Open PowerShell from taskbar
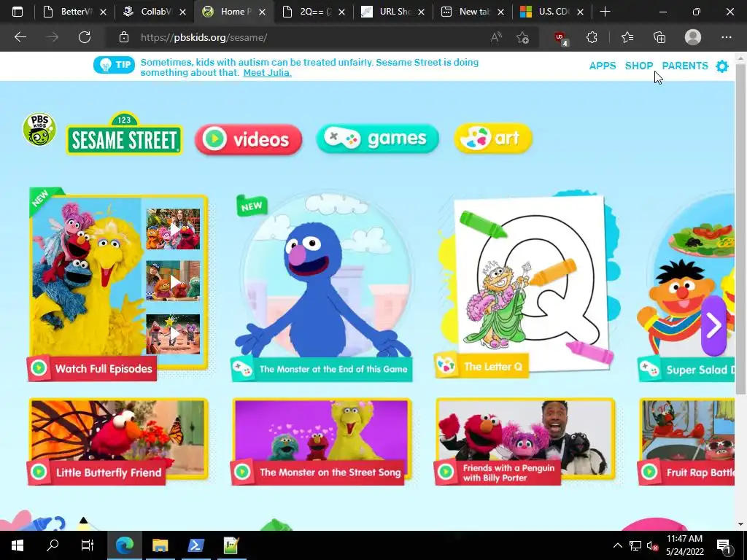Viewport: 747px width, 560px height. coord(196,545)
